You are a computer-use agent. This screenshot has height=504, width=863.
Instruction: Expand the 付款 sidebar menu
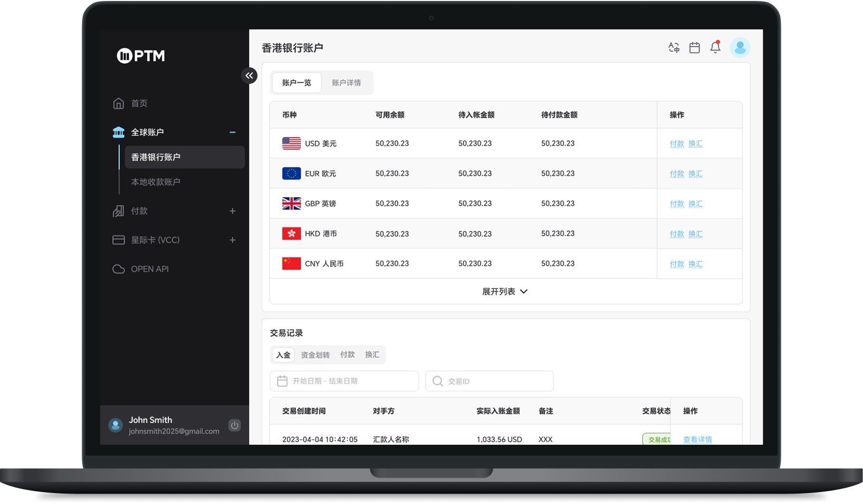point(232,211)
